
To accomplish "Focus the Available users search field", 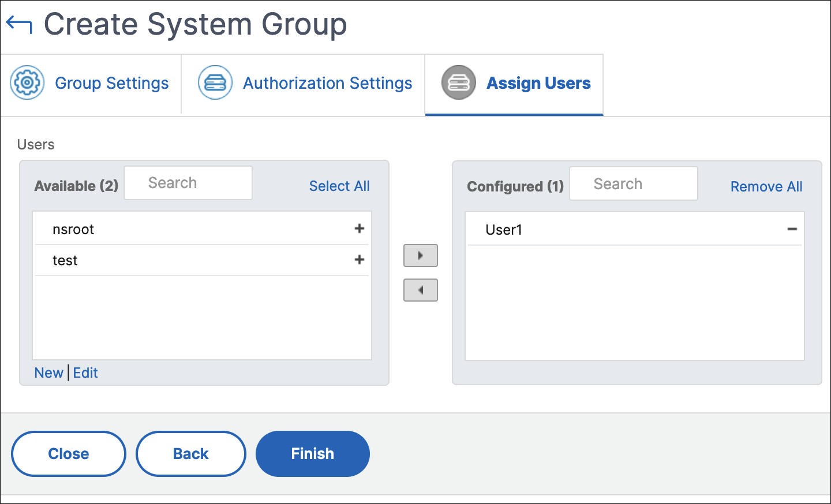I will click(x=188, y=183).
